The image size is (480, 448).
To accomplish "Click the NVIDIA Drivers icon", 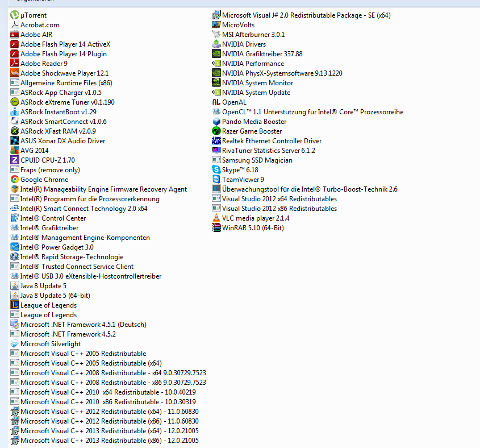I will [x=216, y=44].
